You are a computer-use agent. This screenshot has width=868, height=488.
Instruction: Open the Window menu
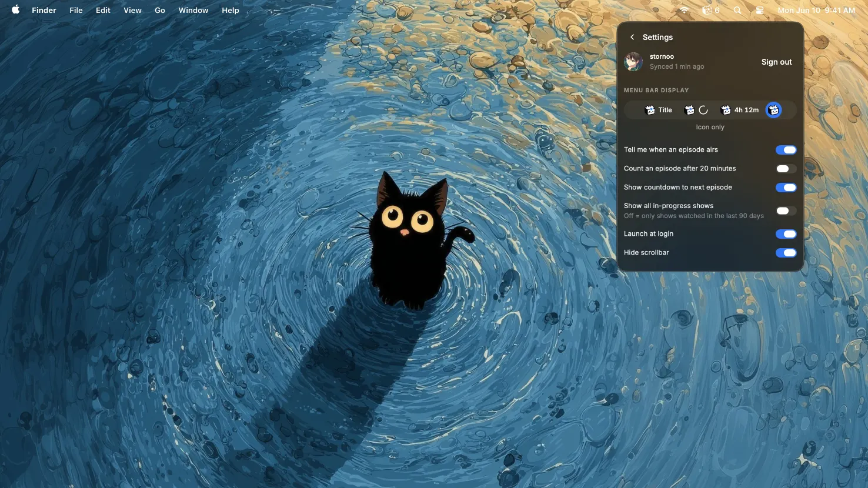coord(193,11)
